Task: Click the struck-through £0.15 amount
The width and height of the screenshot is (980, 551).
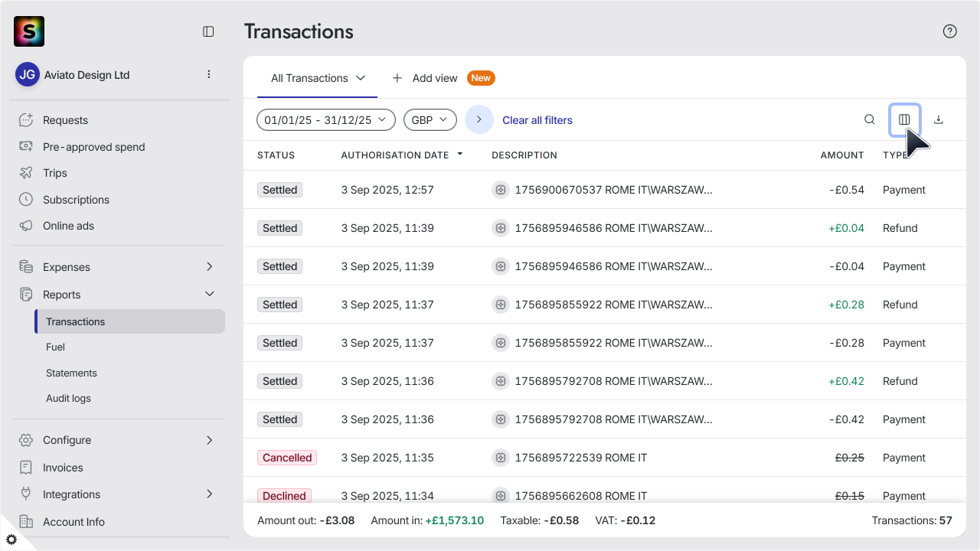Action: (x=849, y=496)
